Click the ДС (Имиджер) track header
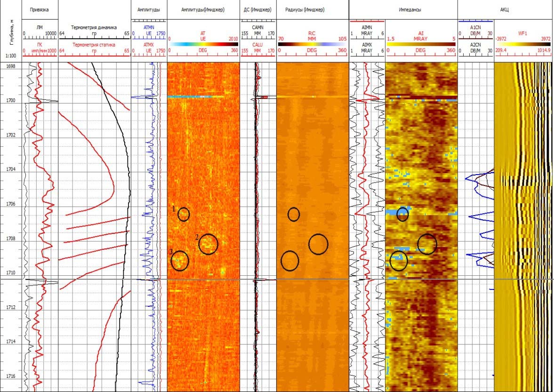This screenshot has height=392, width=554. (257, 9)
